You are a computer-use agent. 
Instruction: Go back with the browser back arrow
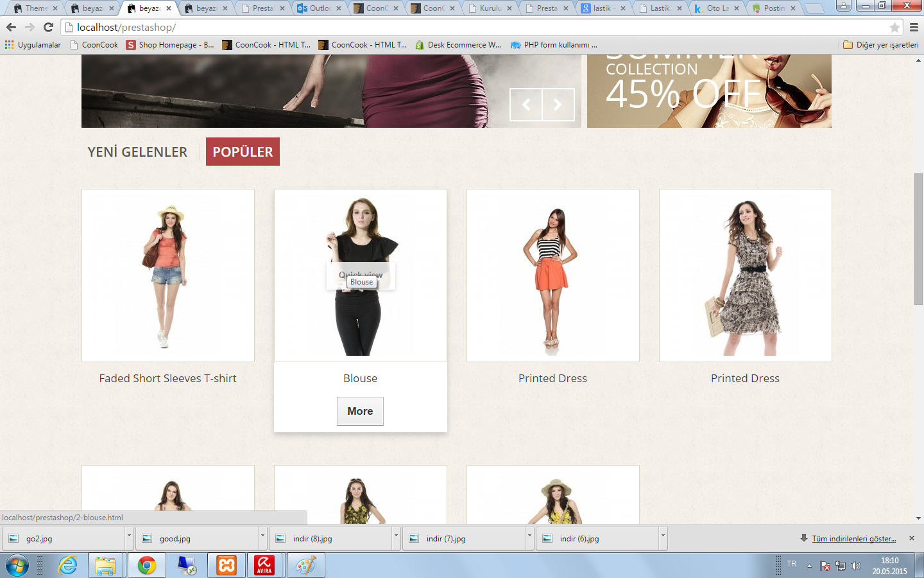[11, 27]
